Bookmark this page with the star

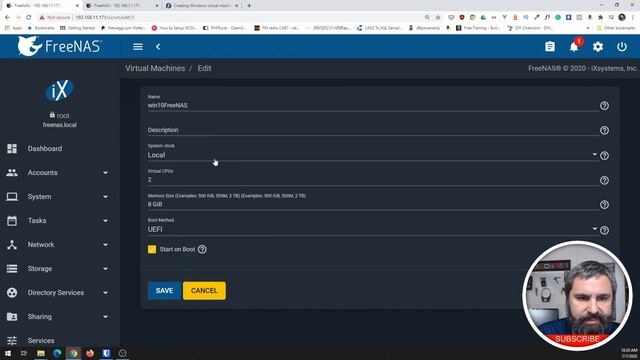[x=438, y=18]
